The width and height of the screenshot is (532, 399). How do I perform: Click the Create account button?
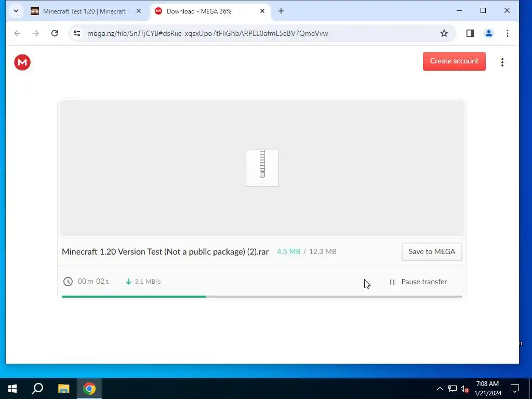[454, 61]
